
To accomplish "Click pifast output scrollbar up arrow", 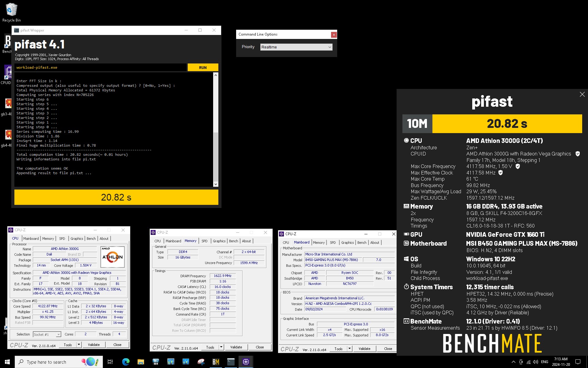I will pos(216,75).
